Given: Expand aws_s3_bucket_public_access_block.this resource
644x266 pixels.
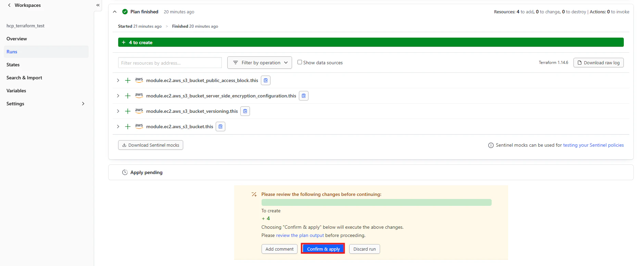Looking at the screenshot, I should [x=118, y=80].
